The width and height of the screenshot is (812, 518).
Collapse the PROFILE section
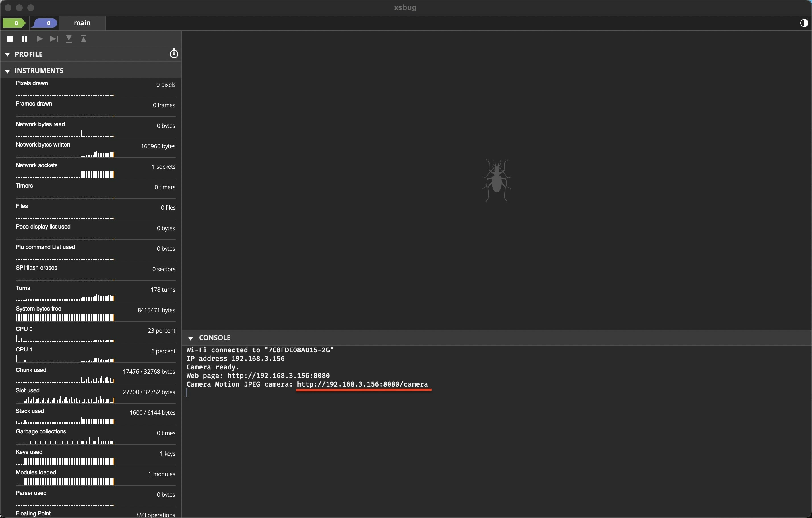pyautogui.click(x=7, y=54)
